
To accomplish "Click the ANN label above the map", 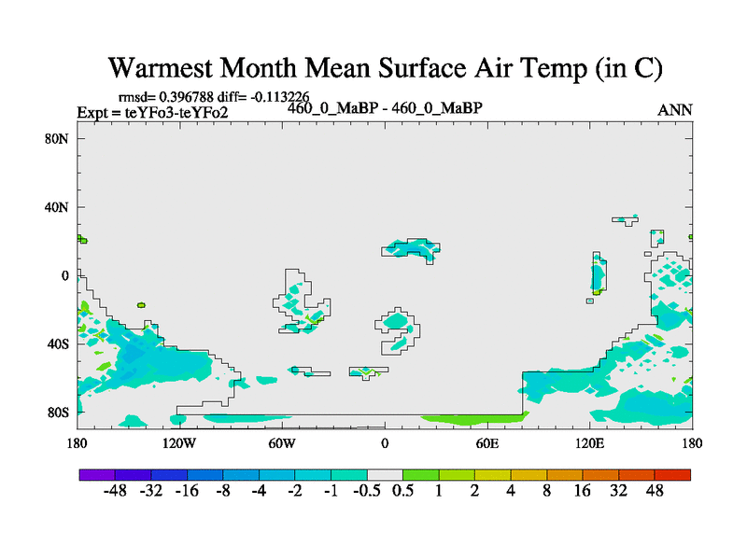I will click(x=675, y=110).
